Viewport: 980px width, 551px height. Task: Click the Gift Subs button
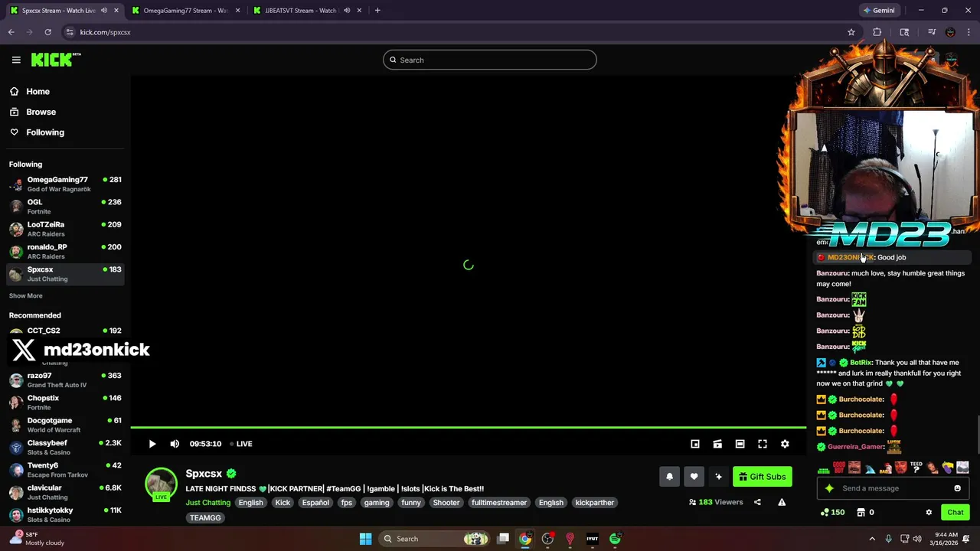(763, 477)
